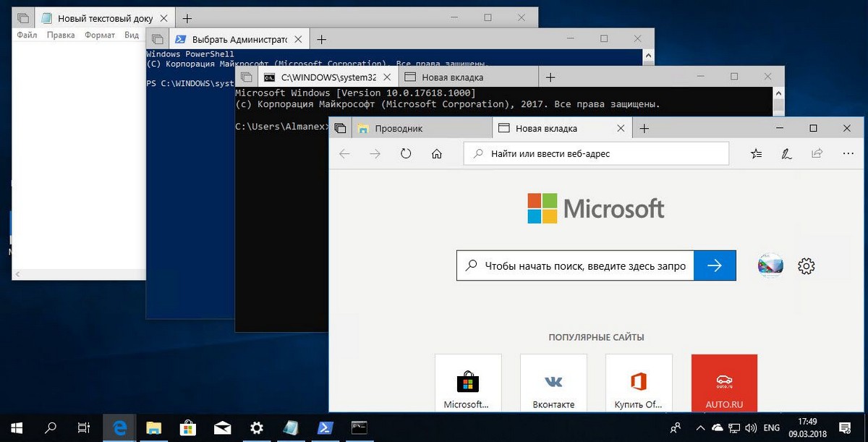
Task: Show previous tabs icon in Notepad window
Action: pos(23,17)
